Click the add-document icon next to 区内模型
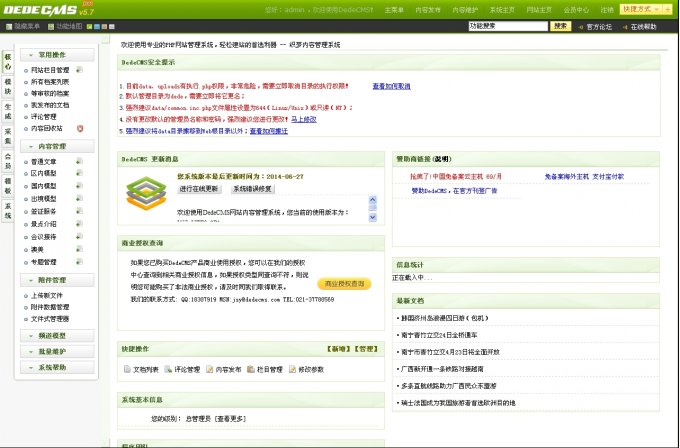 coord(79,173)
